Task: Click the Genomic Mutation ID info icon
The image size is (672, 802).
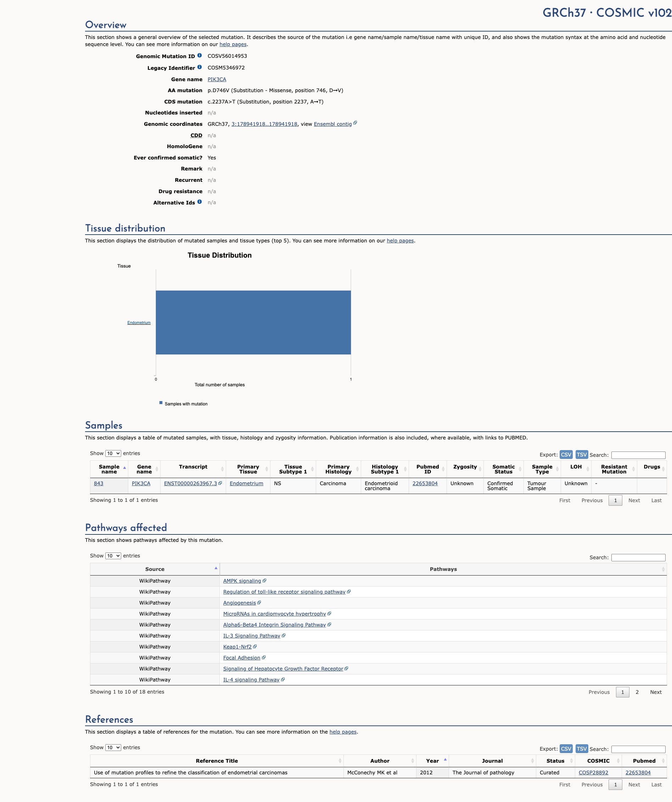Action: pos(200,55)
